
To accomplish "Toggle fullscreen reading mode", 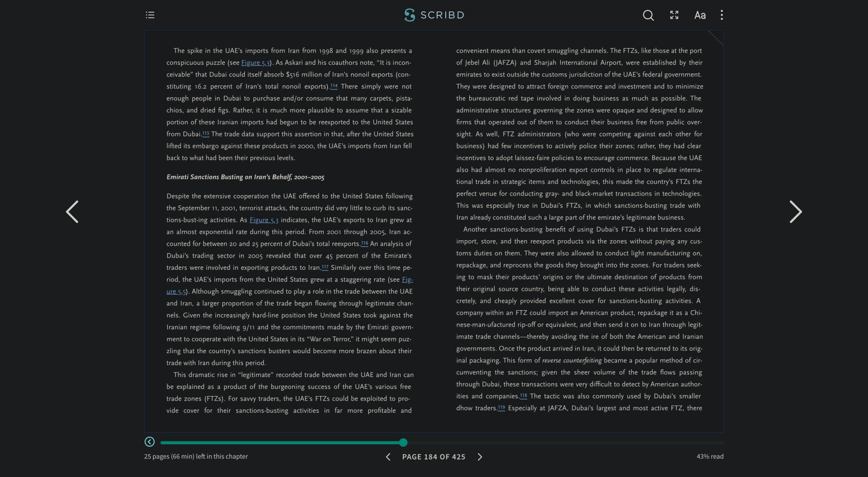I will pos(674,14).
